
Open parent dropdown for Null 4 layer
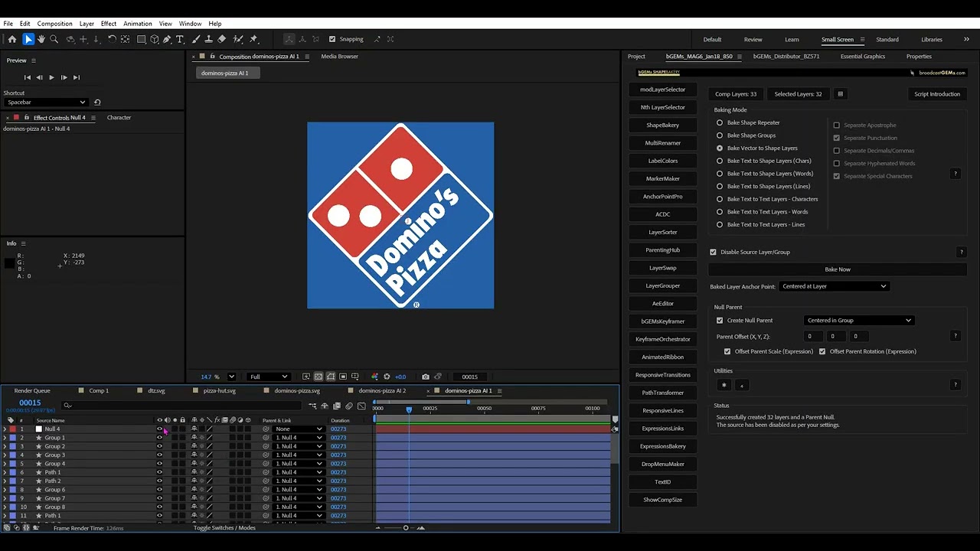click(x=299, y=429)
